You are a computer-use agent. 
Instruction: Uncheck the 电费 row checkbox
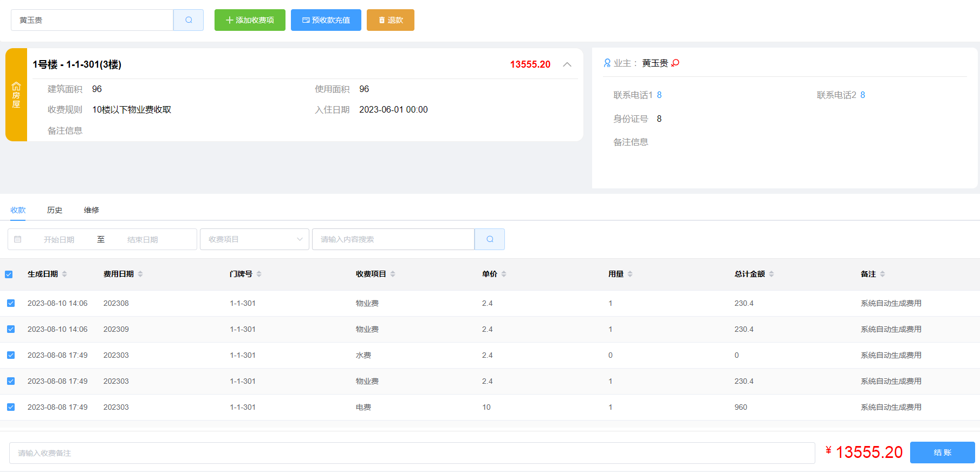(x=11, y=407)
